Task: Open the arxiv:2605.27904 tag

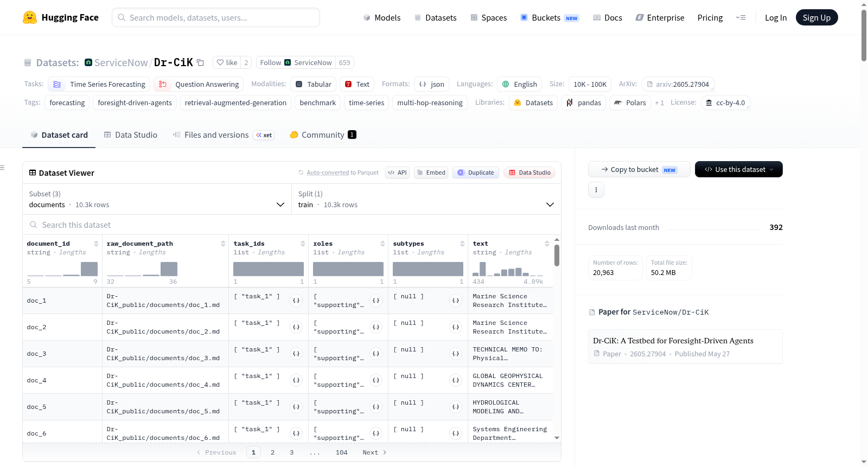Action: tap(678, 84)
